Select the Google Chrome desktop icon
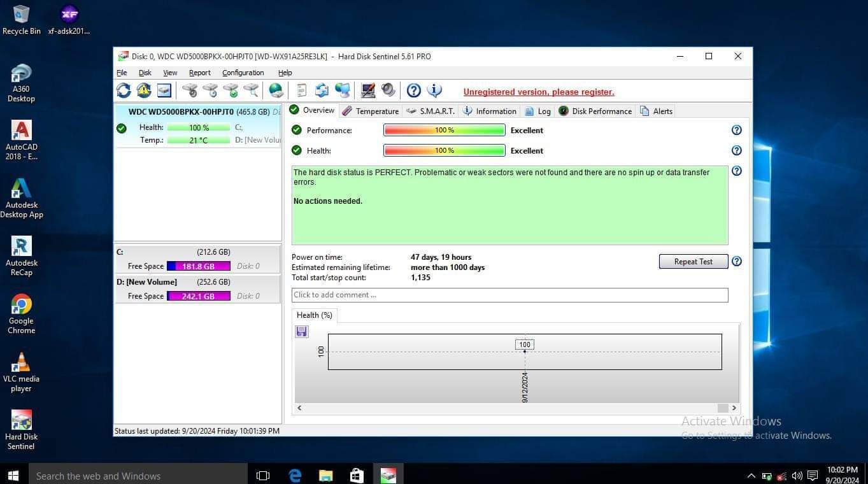868x484 pixels. coord(21,314)
